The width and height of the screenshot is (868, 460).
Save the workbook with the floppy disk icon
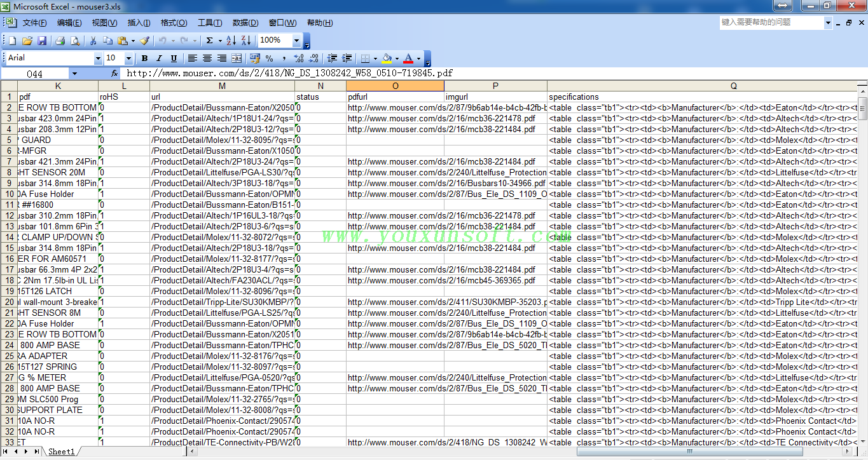[42, 41]
